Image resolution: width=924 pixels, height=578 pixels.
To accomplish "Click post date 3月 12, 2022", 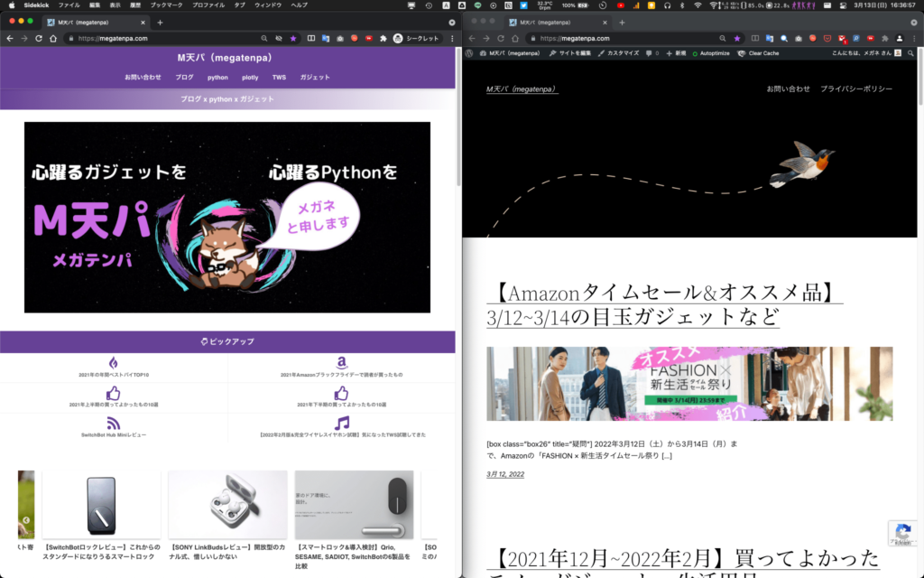I will (505, 474).
